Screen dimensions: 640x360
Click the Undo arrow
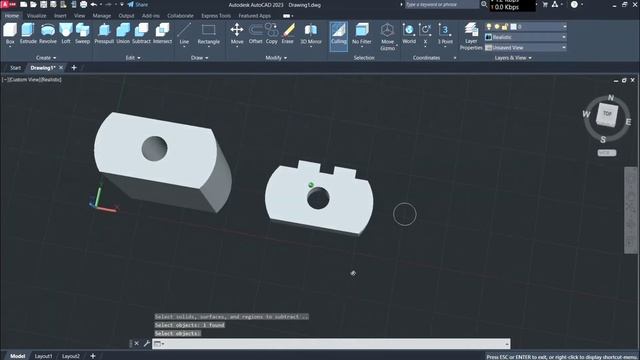coord(94,4)
